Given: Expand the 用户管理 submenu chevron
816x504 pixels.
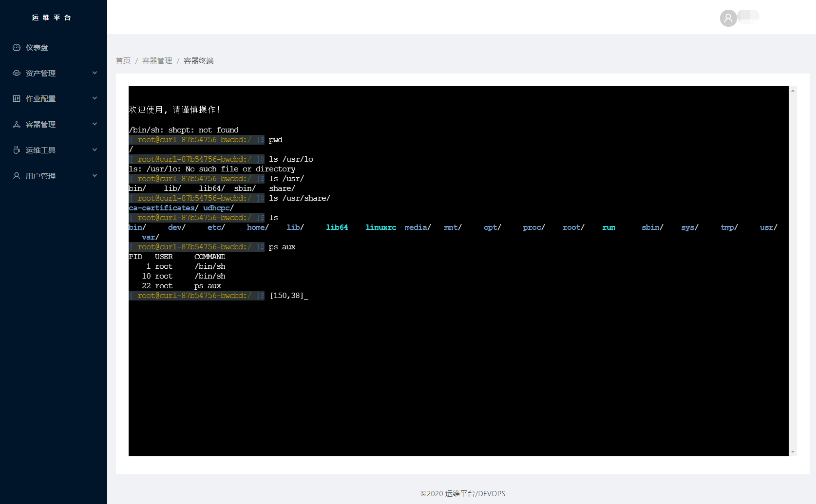Looking at the screenshot, I should tap(95, 175).
